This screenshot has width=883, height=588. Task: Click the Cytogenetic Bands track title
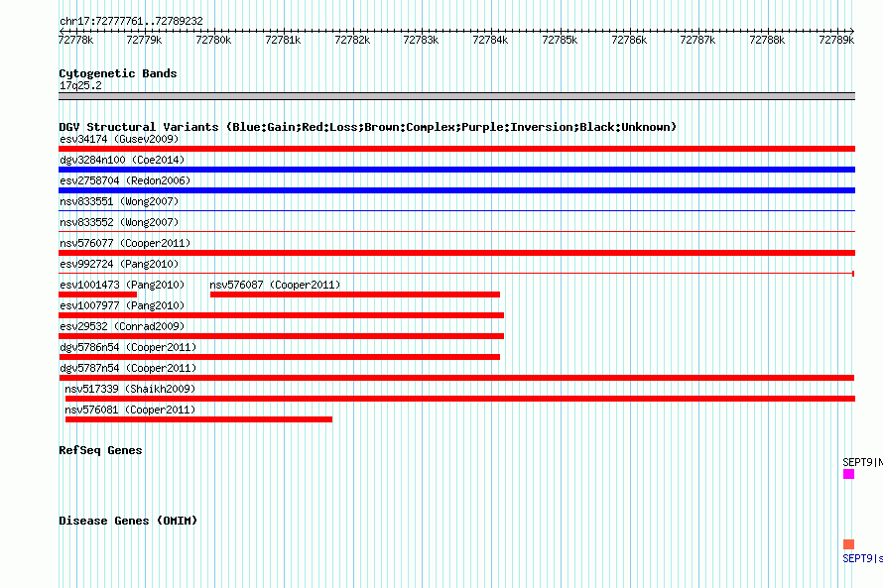(x=118, y=73)
